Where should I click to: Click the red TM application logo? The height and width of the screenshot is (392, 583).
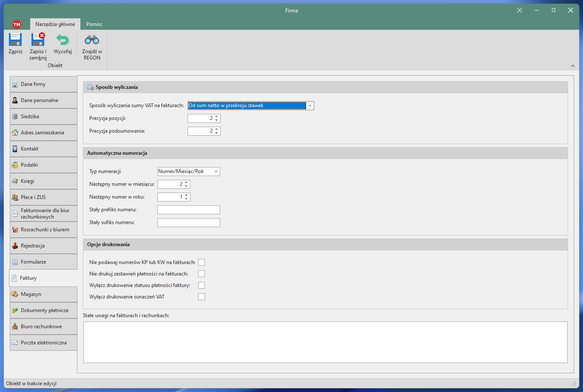(x=17, y=24)
